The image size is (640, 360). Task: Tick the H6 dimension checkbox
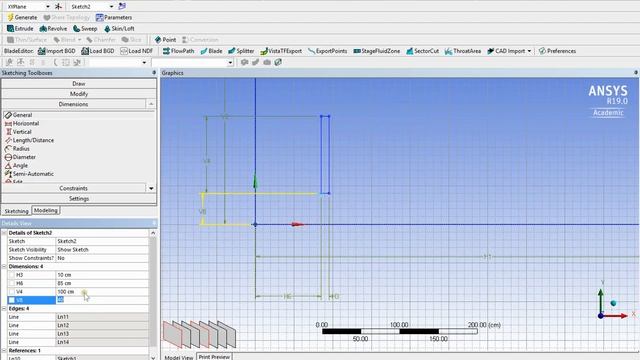[11, 283]
